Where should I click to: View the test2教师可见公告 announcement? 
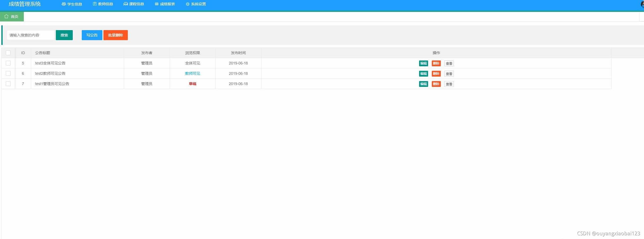[x=449, y=74]
